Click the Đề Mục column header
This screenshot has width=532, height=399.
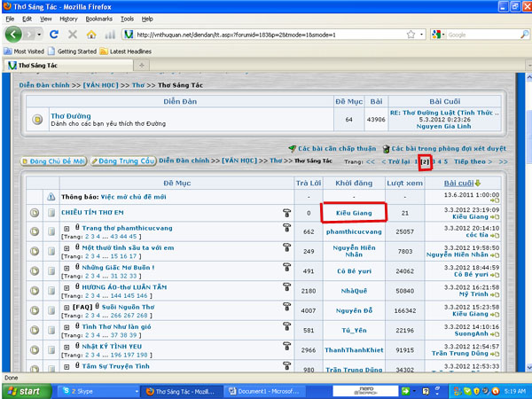coord(177,184)
